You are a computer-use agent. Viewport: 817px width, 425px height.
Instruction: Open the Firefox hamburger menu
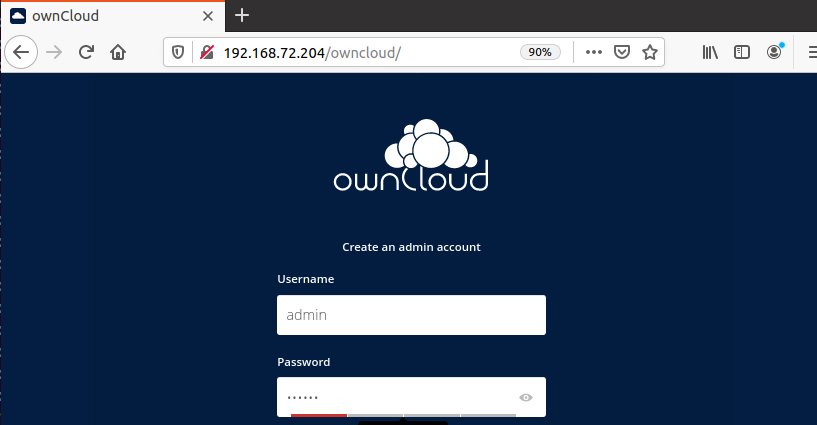click(812, 52)
